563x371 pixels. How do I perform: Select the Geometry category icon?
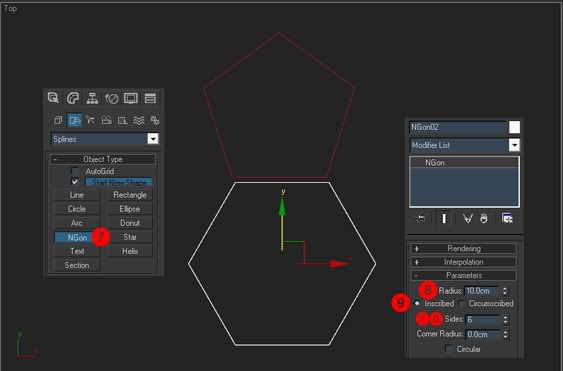(58, 120)
